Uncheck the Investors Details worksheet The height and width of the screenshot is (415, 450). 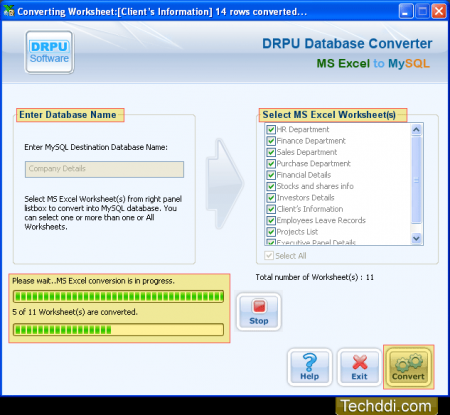tap(271, 198)
